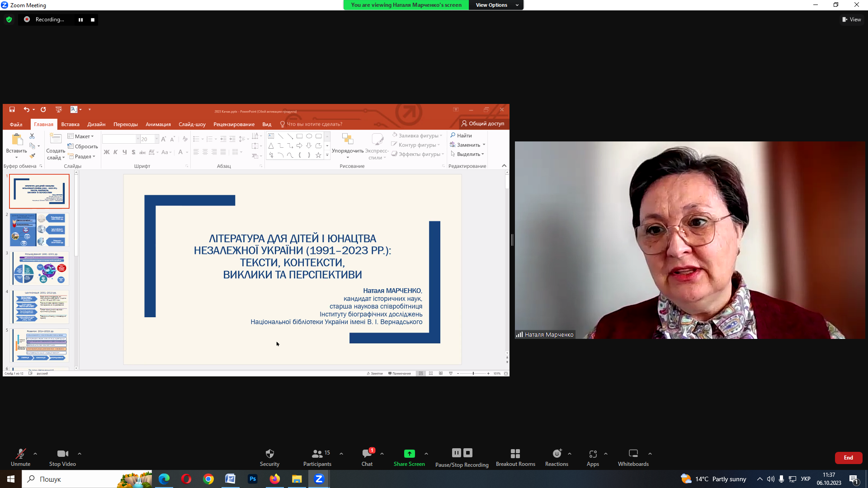Expand arrow next to Participants
868x488 pixels.
341,454
